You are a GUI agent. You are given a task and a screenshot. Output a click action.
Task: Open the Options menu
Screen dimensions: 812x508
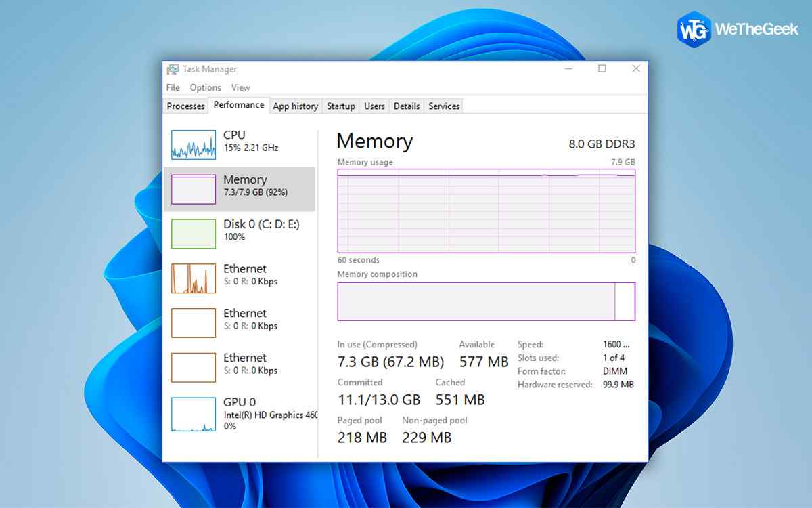(x=206, y=87)
